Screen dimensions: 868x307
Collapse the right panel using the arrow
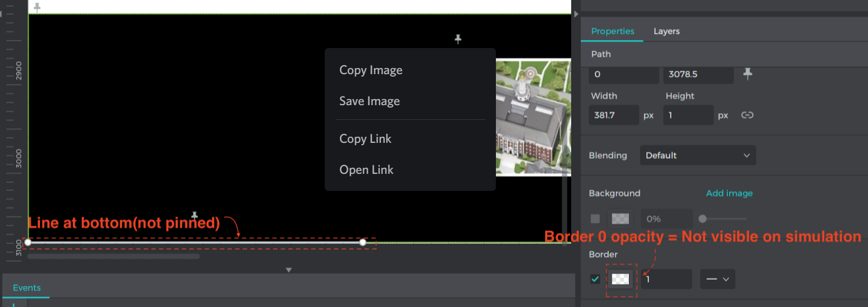pos(576,13)
